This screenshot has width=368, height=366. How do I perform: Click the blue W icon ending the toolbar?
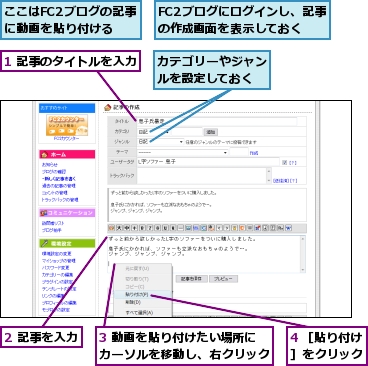click(x=289, y=228)
